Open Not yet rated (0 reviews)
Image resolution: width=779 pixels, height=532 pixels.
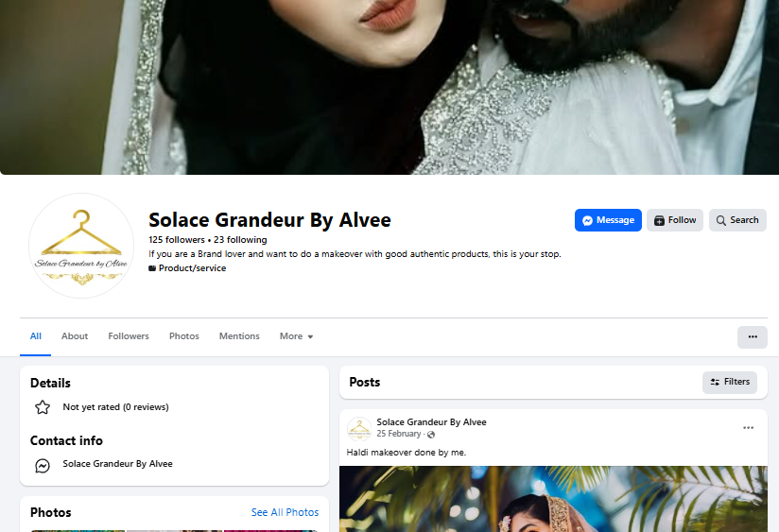[115, 407]
